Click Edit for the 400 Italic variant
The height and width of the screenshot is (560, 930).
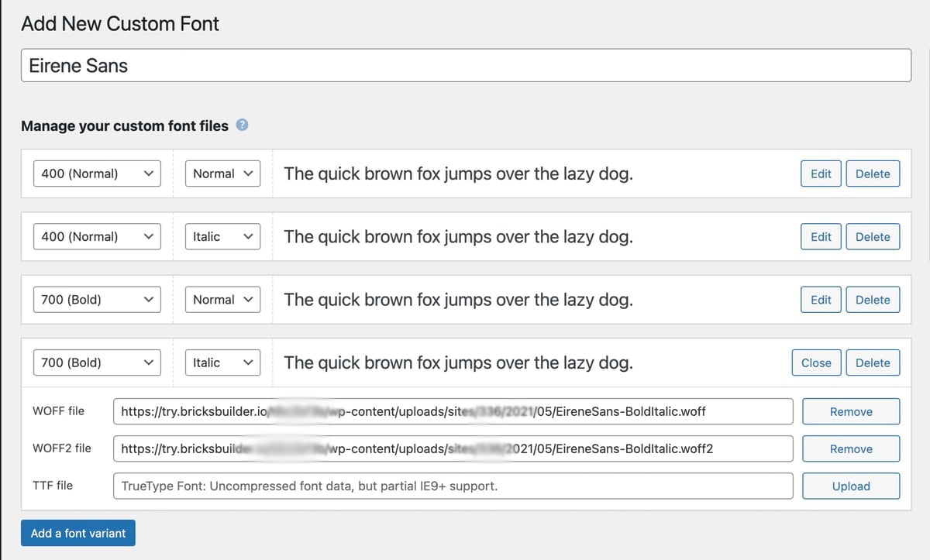[x=821, y=236]
